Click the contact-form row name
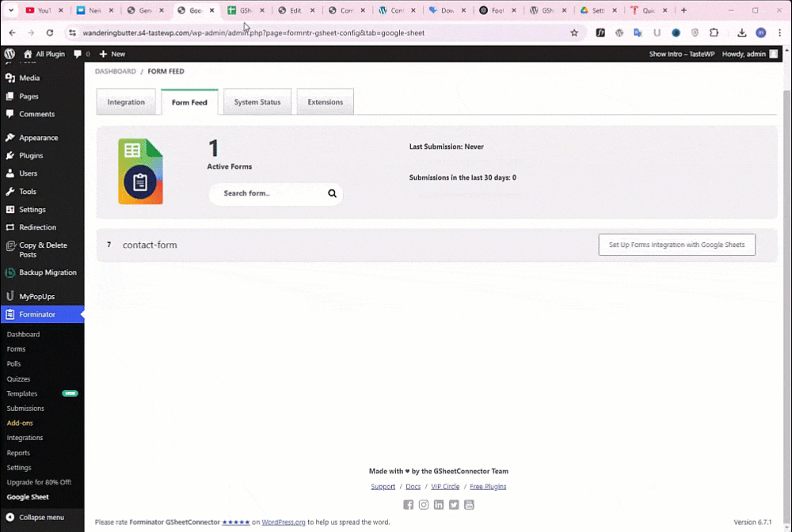792x532 pixels. tap(150, 245)
